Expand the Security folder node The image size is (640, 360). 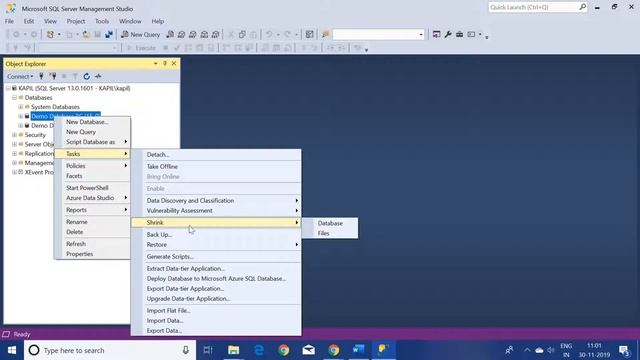pyautogui.click(x=14, y=135)
